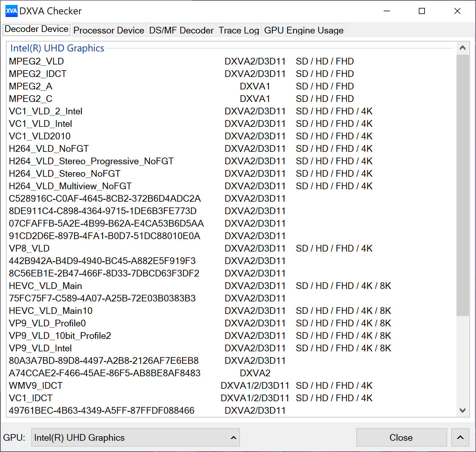Click the 8K resolution list for HEVC_VLD_Main
Viewport: 476px width, 452px height.
(x=343, y=286)
